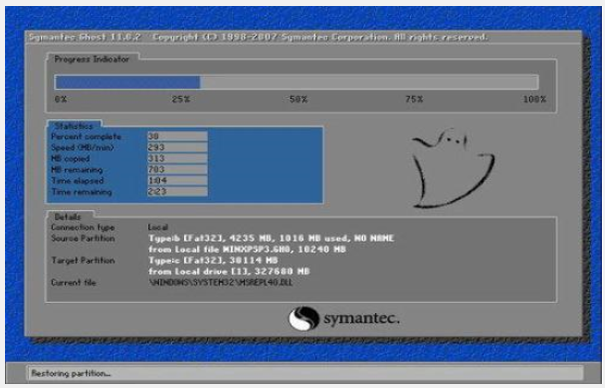Screen dimensions: 605x388
Task: Select the MB remaining value field
Action: point(177,169)
